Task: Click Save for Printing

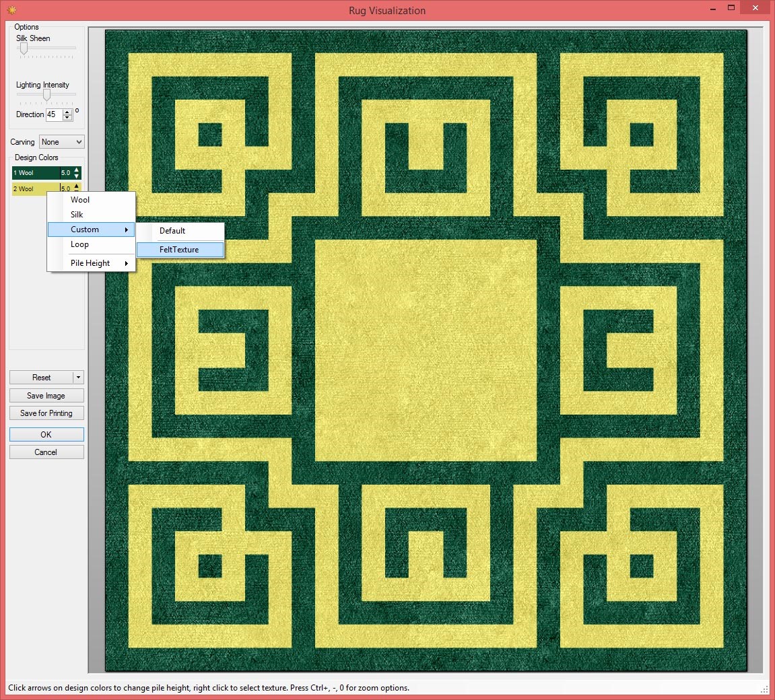Action: point(46,413)
